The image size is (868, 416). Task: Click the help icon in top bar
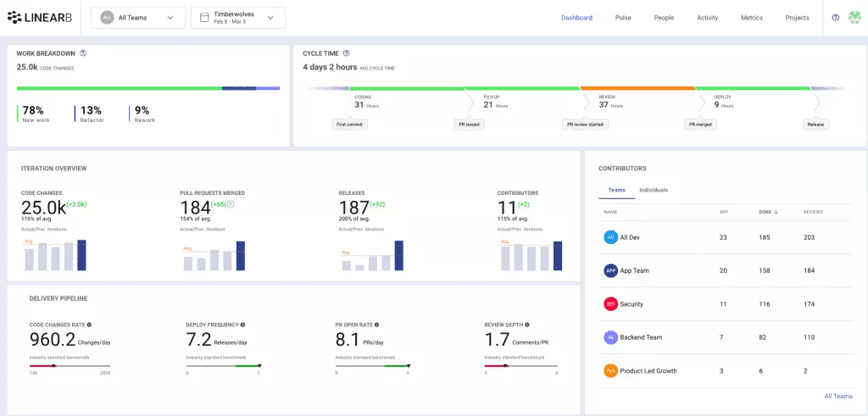[x=835, y=18]
